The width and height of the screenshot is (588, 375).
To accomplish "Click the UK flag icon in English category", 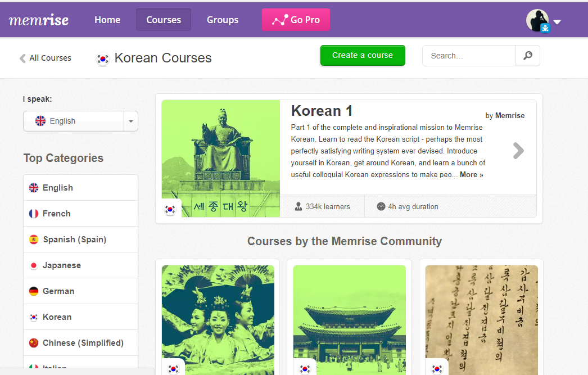I will (34, 188).
